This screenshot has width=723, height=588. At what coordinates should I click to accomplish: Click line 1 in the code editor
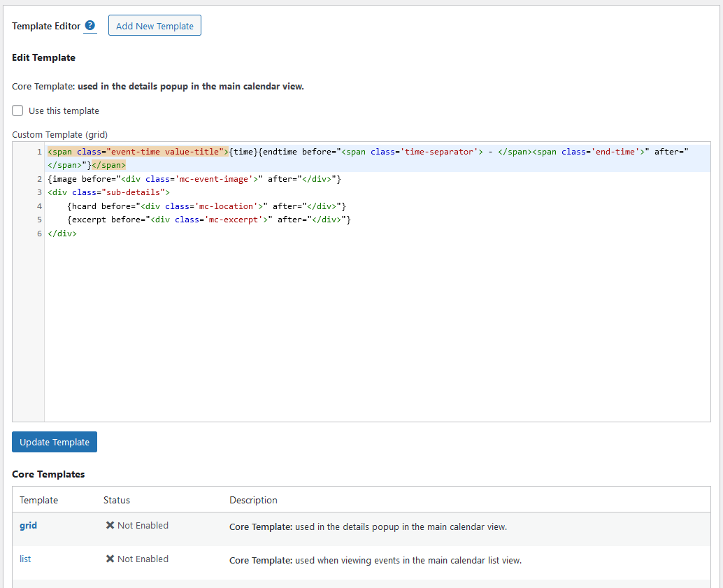click(x=377, y=158)
